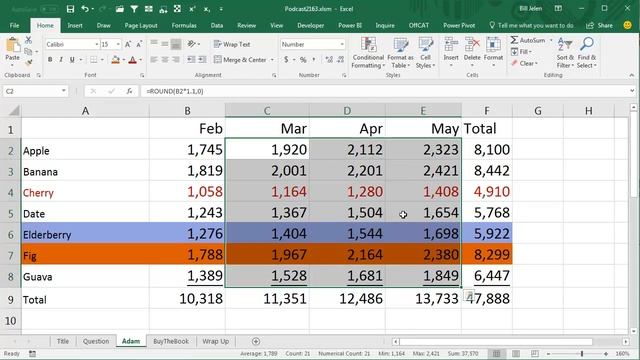Switch to Normal view in status bar

coord(496,354)
